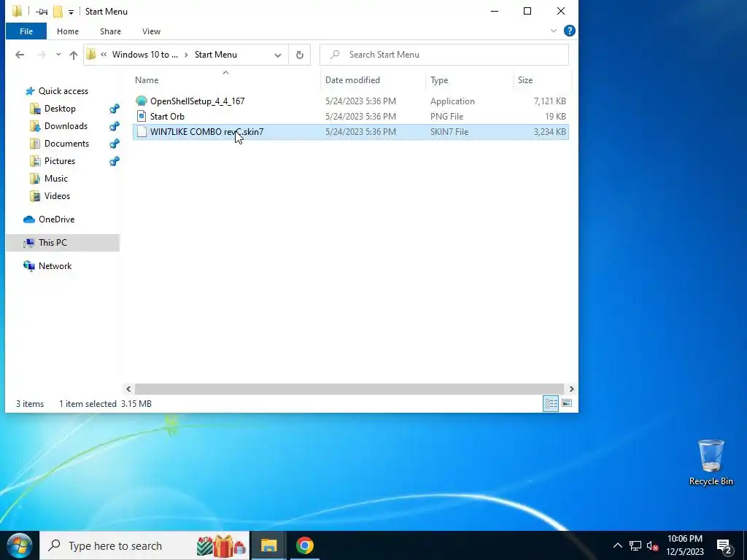Click pin icon next to Documents
The image size is (747, 560).
115,144
